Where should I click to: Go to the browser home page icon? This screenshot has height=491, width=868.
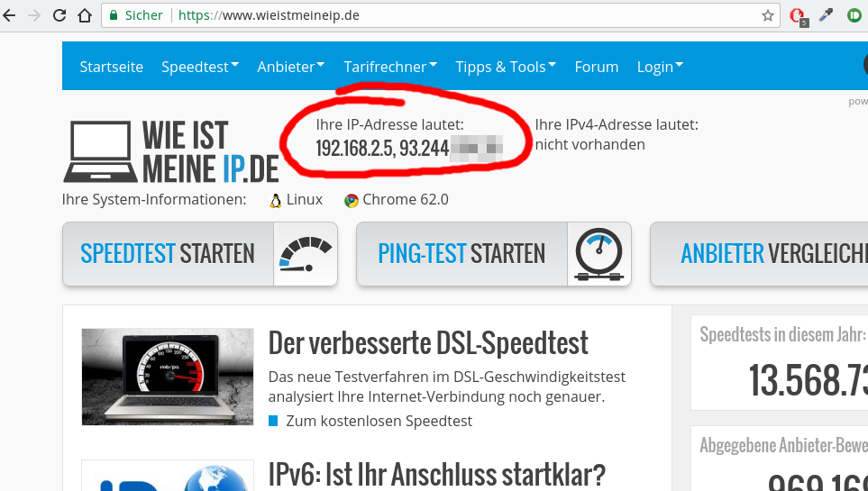84,15
